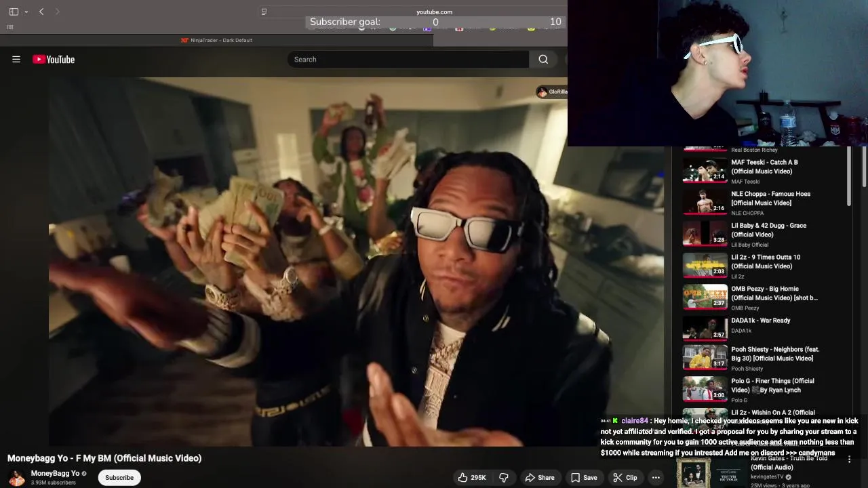868x488 pixels.
Task: Share the Moneybagg Yo video
Action: (x=540, y=478)
